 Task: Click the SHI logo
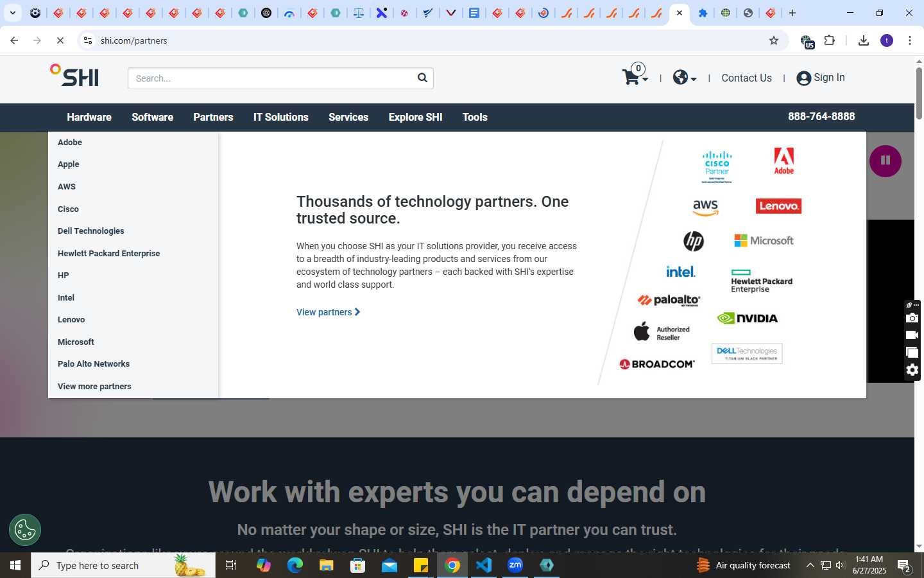(x=74, y=75)
